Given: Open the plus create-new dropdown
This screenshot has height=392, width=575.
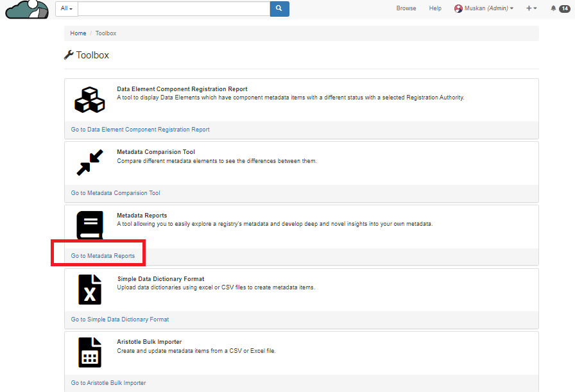Looking at the screenshot, I should [x=531, y=8].
